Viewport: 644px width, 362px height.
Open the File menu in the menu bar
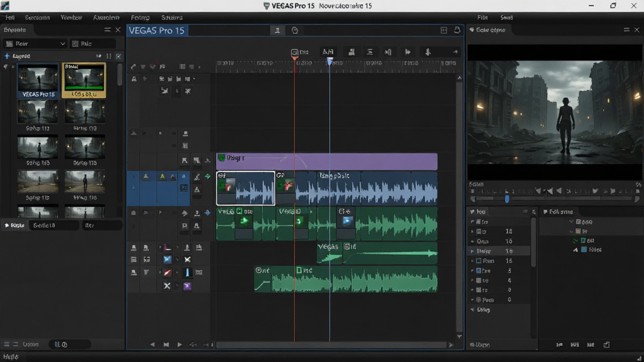pyautogui.click(x=482, y=18)
